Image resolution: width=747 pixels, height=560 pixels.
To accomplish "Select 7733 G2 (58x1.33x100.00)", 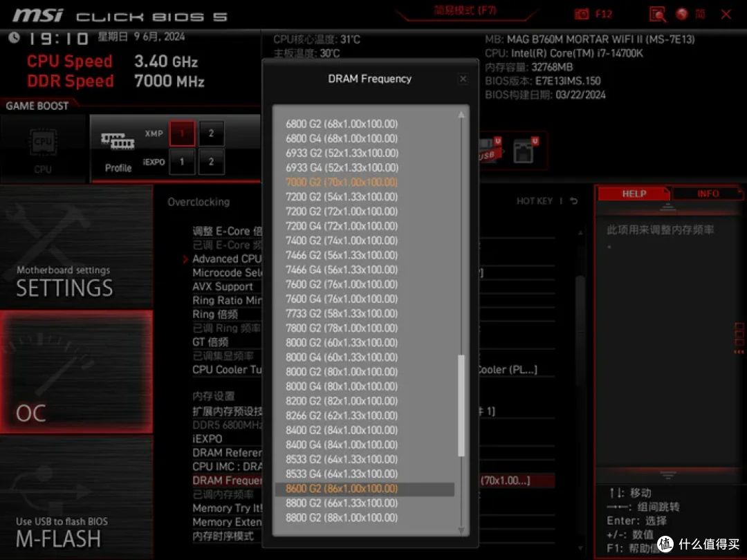I will (x=341, y=313).
